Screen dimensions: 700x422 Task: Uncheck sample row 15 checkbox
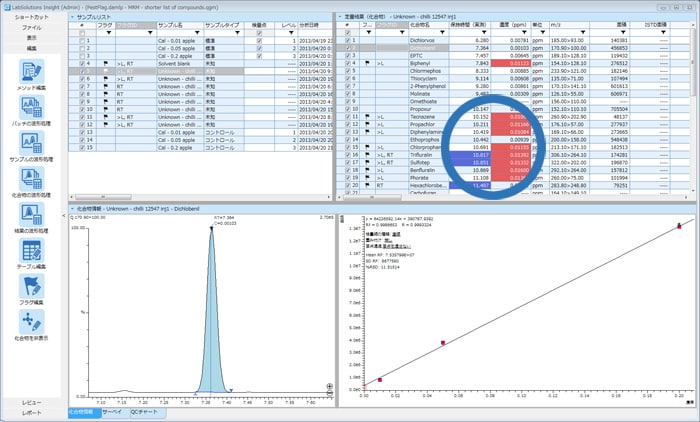[82, 147]
